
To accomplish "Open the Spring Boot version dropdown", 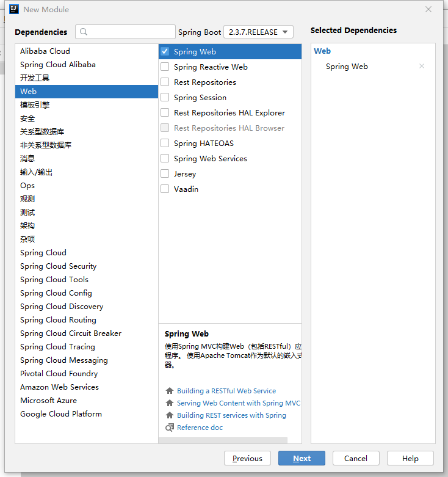I will pyautogui.click(x=258, y=32).
